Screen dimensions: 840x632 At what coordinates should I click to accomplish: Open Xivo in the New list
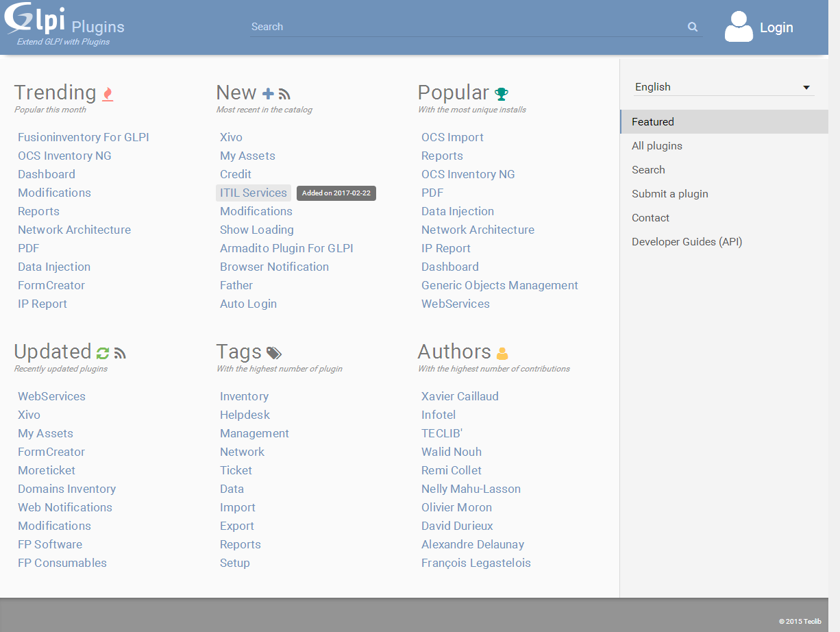pyautogui.click(x=231, y=137)
